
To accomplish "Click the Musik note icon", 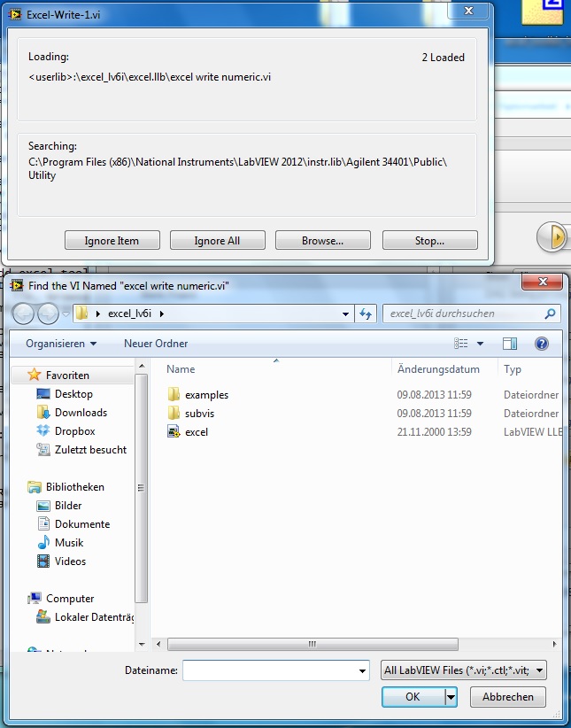I will 43,542.
